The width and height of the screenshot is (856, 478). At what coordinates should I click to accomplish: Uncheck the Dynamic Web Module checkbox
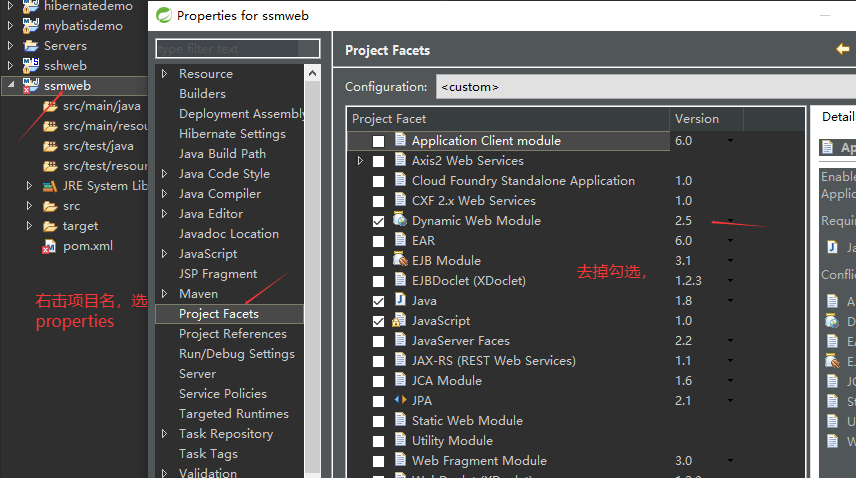378,221
